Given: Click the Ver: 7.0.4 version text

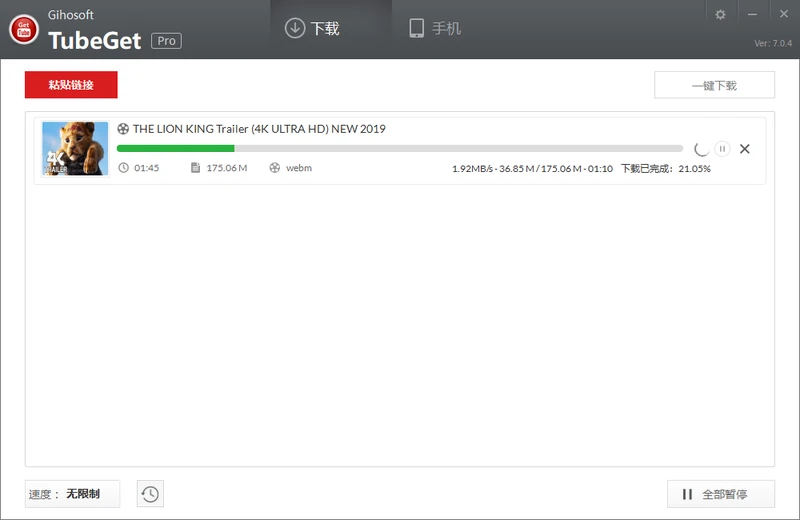Looking at the screenshot, I should point(773,43).
